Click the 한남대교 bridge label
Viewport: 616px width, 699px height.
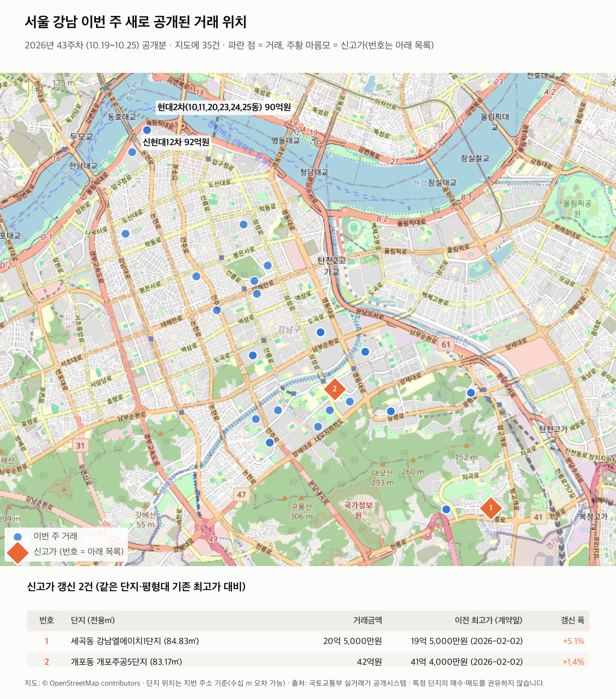point(83,166)
